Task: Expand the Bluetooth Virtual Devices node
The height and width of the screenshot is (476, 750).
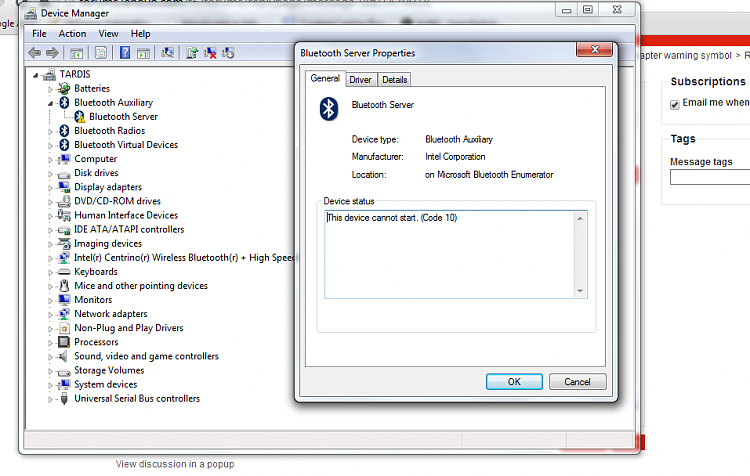Action: coord(50,145)
